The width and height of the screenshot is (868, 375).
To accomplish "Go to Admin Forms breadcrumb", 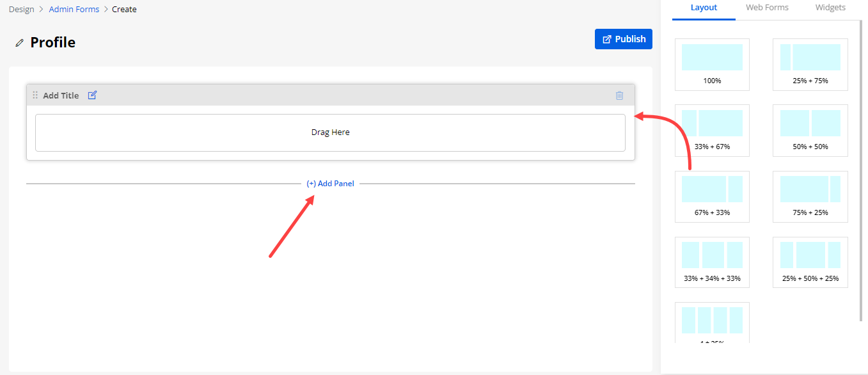I will (x=74, y=10).
